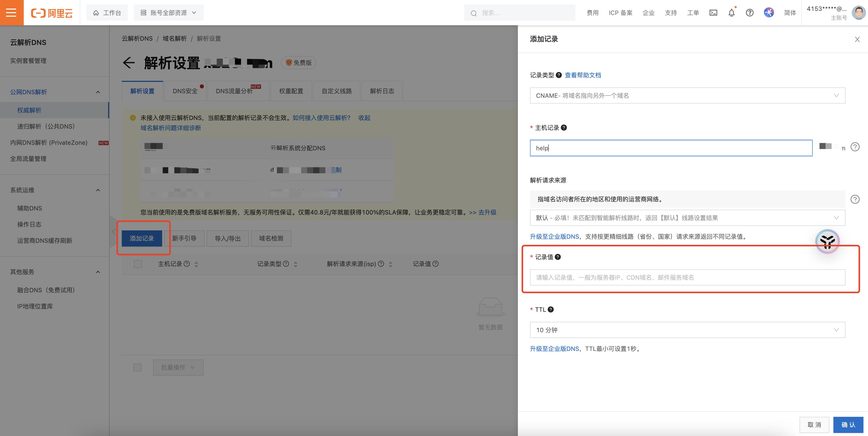Screen dimensions: 868x436
Task: Open the notifications bell
Action: (x=731, y=12)
